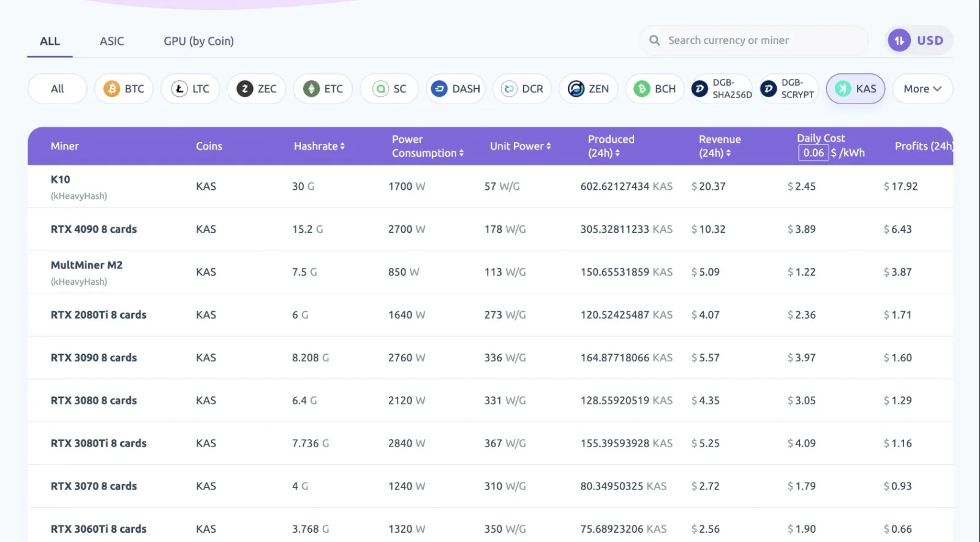Click the $3.97 daily cost value
Viewport: 980px width, 542px height.
(x=801, y=358)
